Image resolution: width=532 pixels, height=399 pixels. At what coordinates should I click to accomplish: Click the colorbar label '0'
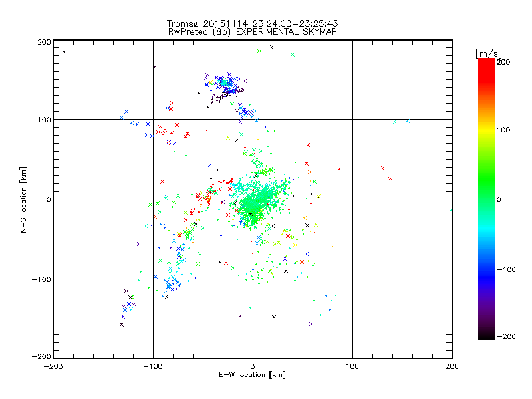pyautogui.click(x=499, y=199)
